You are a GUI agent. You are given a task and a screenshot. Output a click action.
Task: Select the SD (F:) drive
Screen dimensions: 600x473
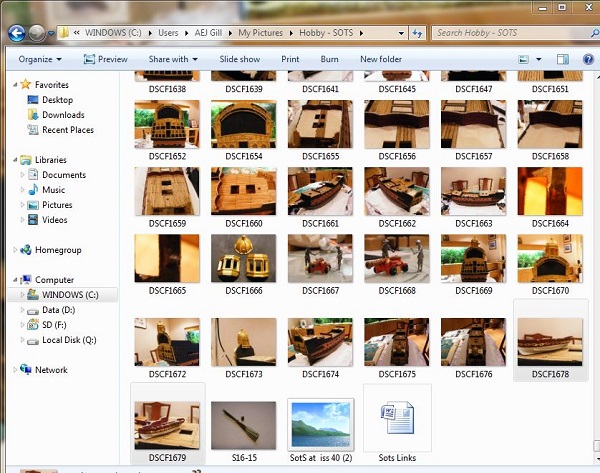[57, 325]
